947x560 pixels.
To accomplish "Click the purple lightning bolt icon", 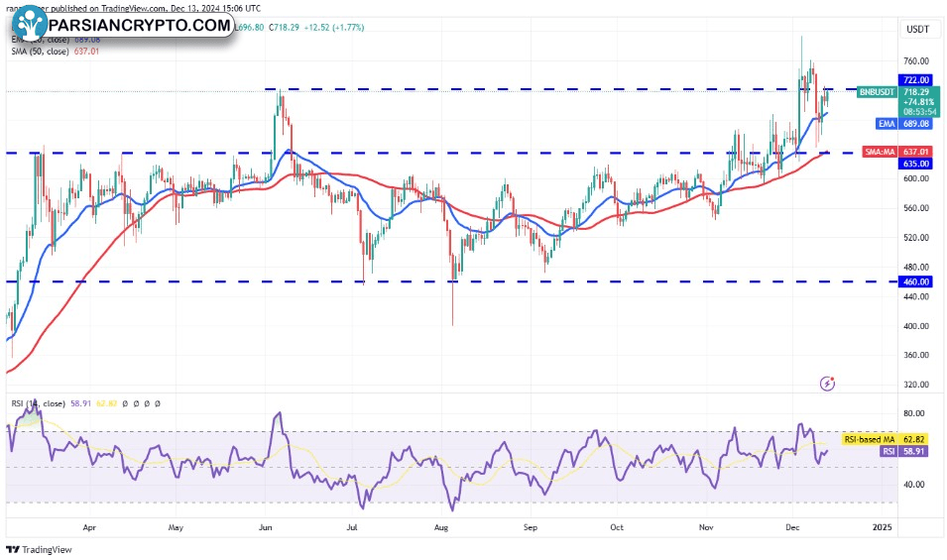I will tap(827, 384).
